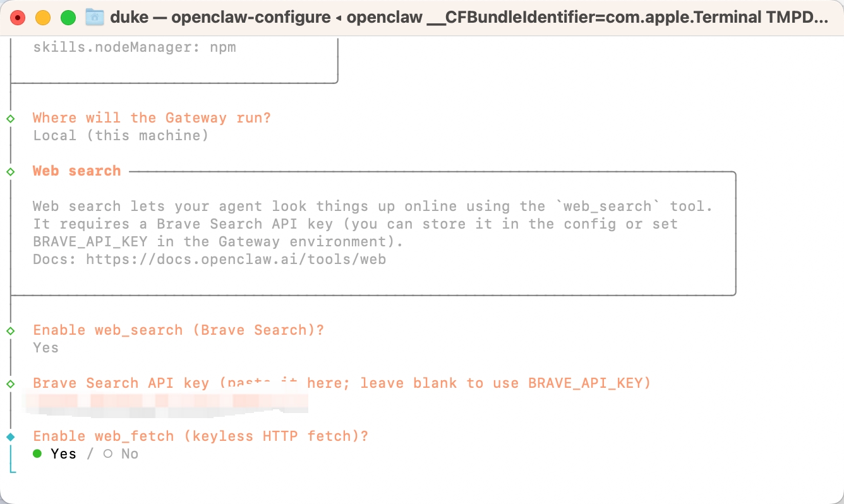Click the diamond marker beside "Where will the Gateway run?"
This screenshot has width=844, height=504.
click(10, 119)
